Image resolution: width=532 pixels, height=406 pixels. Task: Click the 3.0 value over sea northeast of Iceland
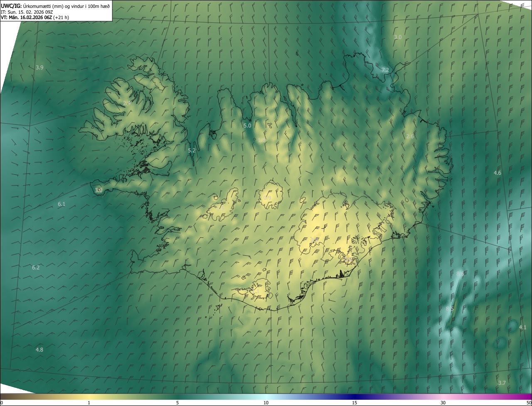click(x=398, y=37)
